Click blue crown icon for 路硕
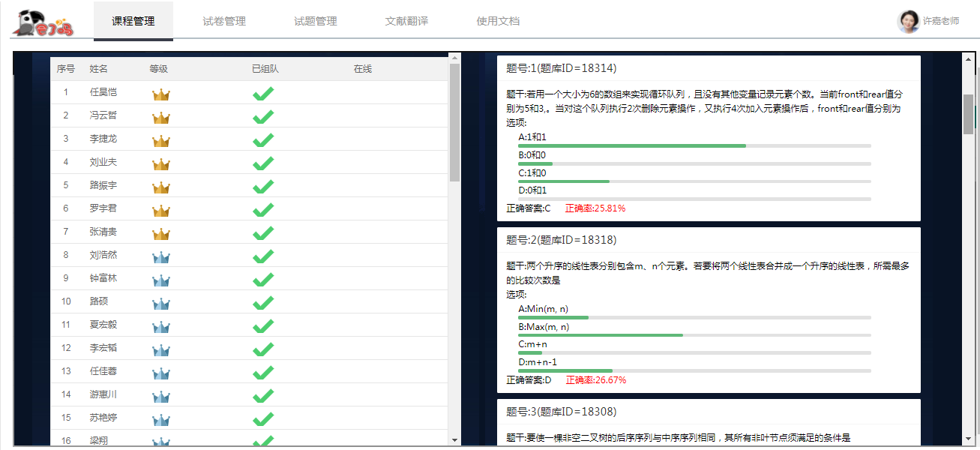 pos(161,304)
